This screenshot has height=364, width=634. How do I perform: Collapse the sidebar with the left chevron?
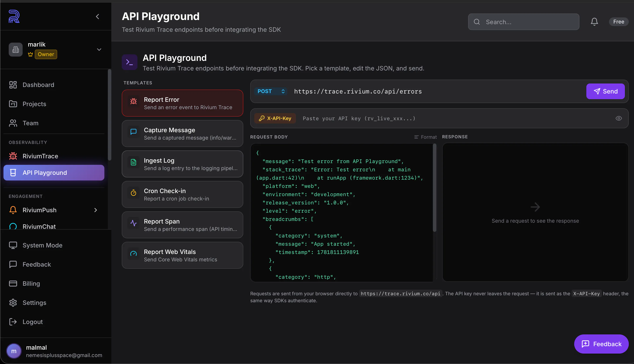click(x=97, y=17)
